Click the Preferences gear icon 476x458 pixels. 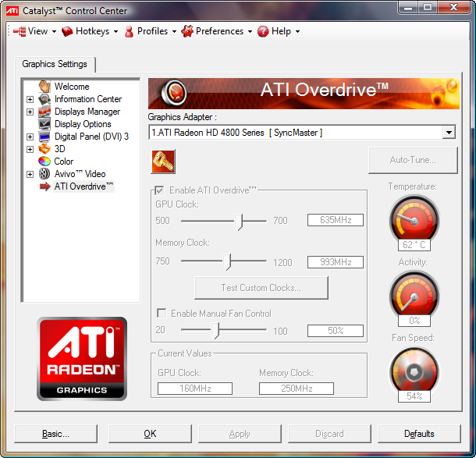[x=187, y=31]
